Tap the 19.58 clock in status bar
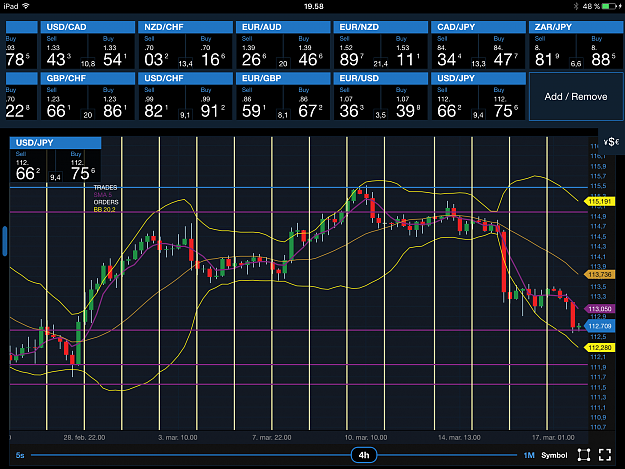The image size is (625, 469). (314, 6)
